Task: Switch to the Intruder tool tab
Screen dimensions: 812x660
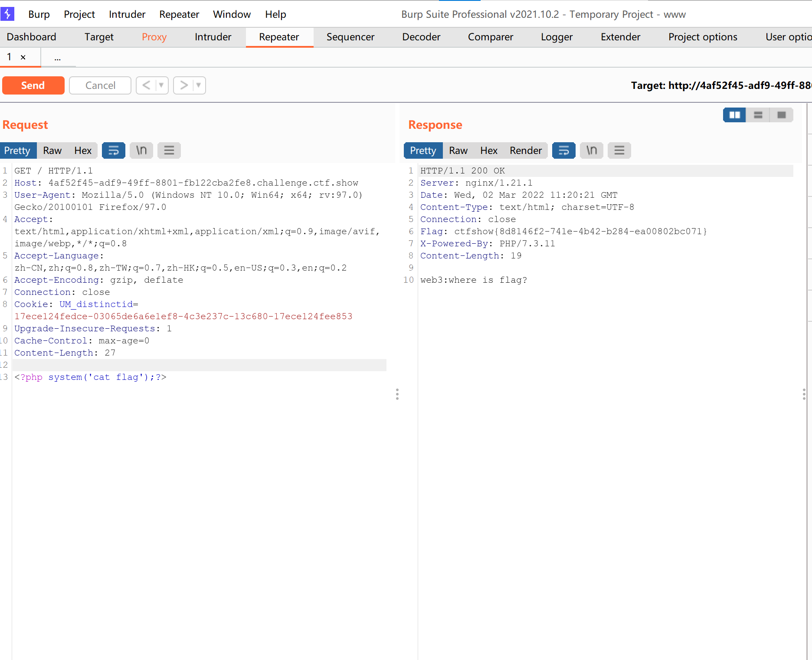Action: (213, 37)
